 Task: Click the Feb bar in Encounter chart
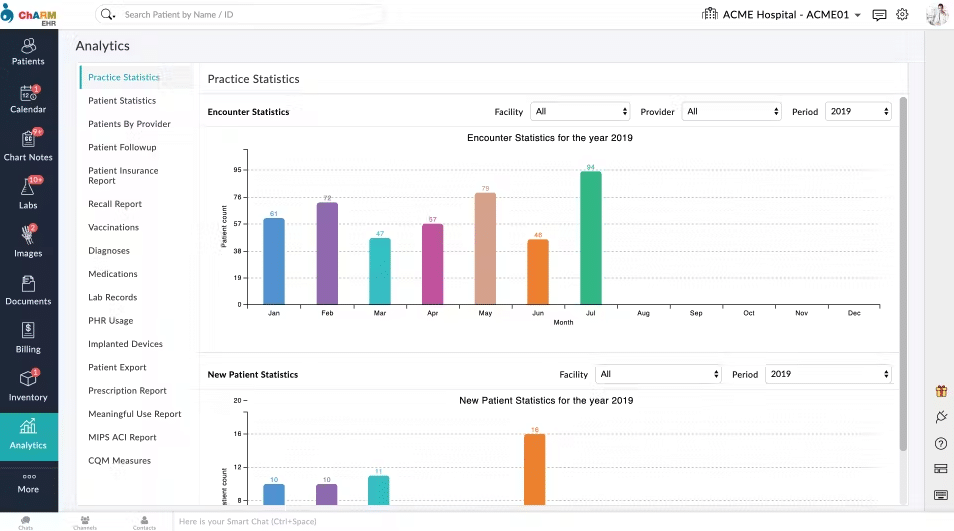click(x=327, y=253)
